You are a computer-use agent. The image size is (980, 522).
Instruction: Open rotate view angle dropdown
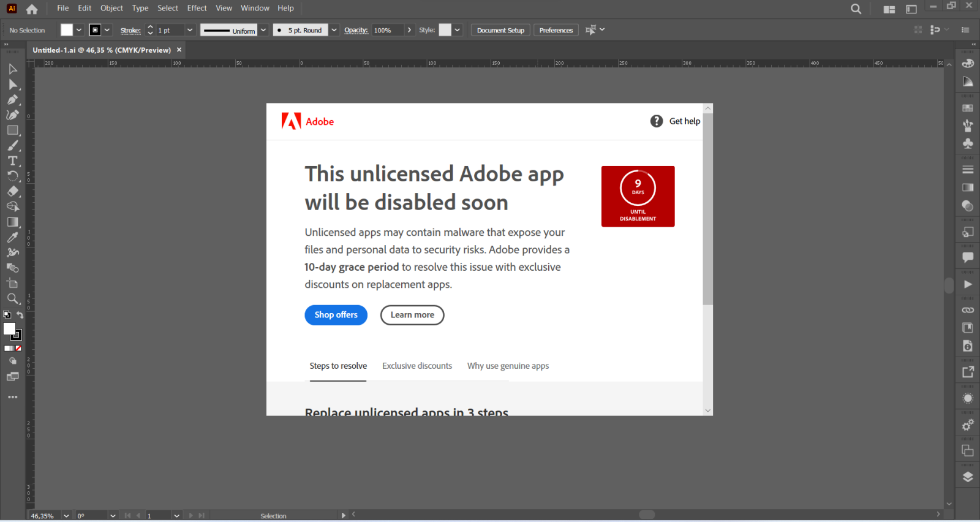point(113,516)
